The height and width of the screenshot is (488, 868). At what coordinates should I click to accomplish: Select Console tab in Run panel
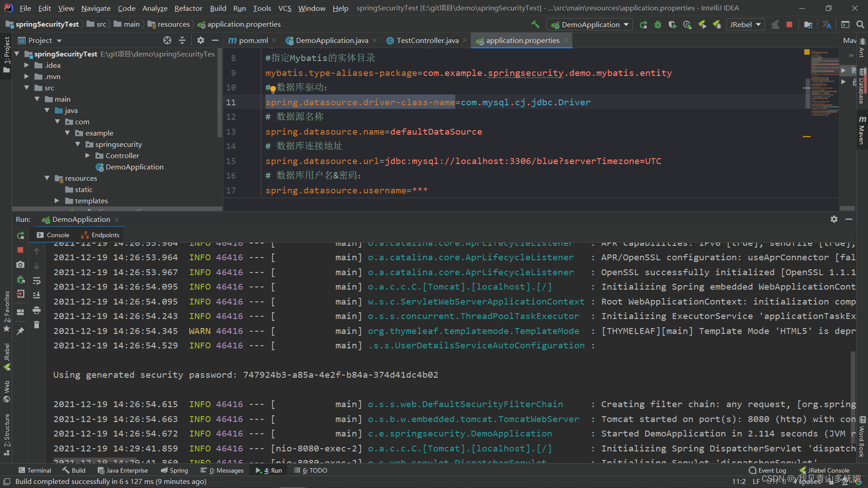[x=53, y=235]
